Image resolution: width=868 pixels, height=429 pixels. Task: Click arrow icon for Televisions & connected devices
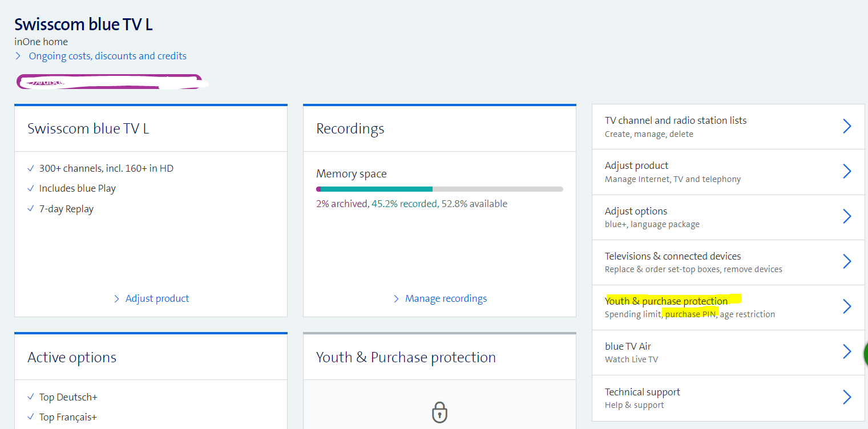click(x=847, y=261)
